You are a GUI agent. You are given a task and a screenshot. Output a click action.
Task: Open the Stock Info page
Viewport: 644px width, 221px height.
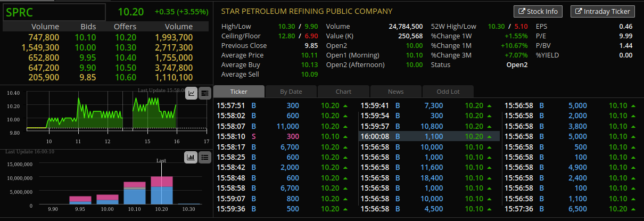click(538, 11)
